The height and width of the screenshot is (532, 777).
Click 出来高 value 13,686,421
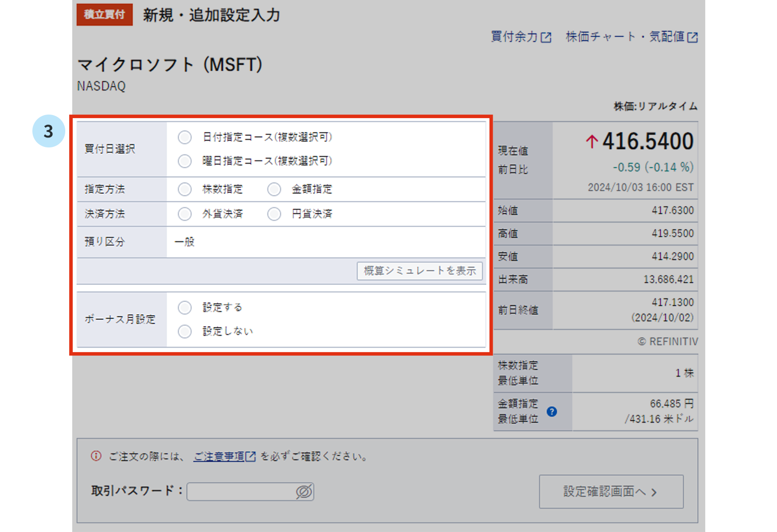coord(668,279)
